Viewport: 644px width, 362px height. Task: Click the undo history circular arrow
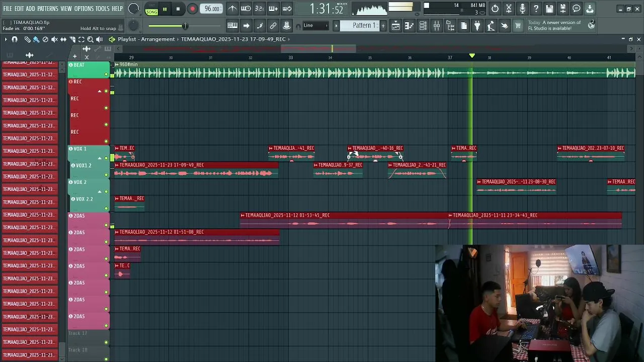[x=495, y=9]
